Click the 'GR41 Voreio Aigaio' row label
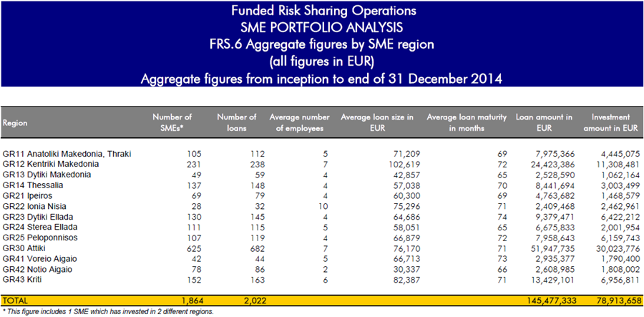Viewport: 644px width, 317px height. (40, 259)
